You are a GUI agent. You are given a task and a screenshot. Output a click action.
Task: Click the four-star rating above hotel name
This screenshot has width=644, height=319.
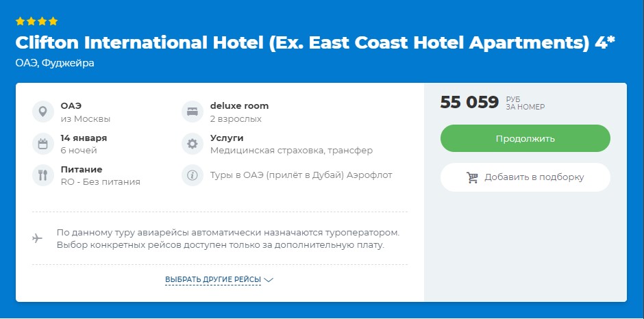point(36,21)
